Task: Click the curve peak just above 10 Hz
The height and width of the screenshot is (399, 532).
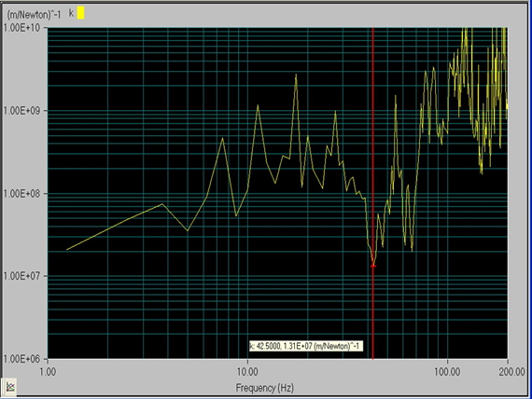Action: pyautogui.click(x=258, y=105)
